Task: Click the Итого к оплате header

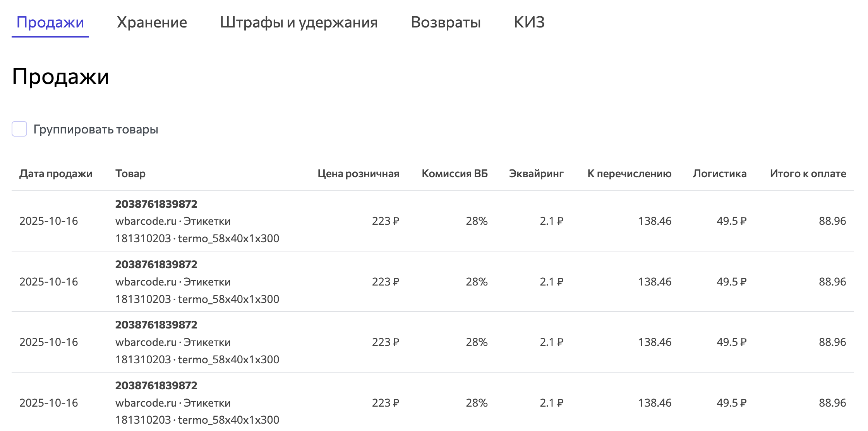Action: [x=808, y=173]
